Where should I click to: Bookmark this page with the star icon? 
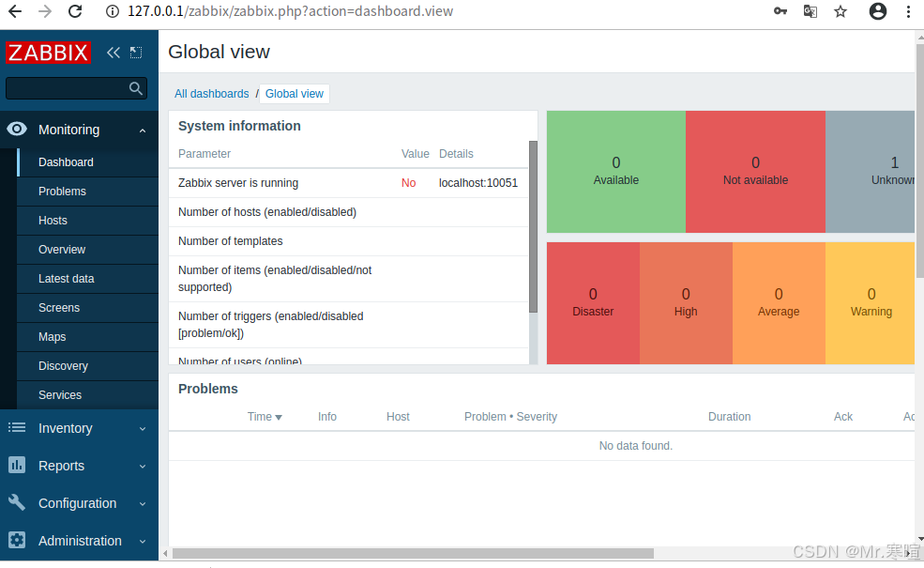tap(841, 11)
